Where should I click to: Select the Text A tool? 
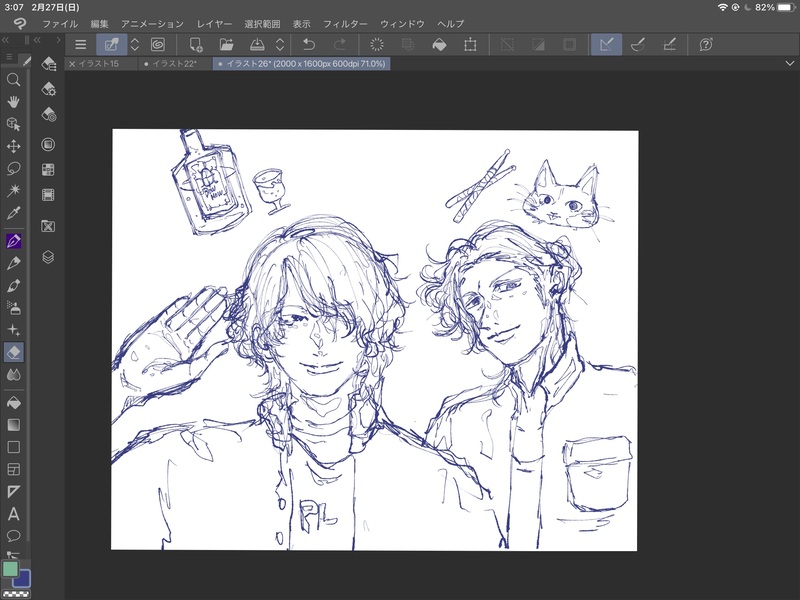[x=14, y=514]
